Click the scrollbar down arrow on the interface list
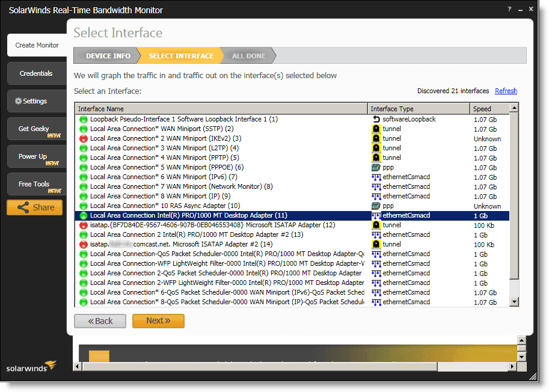The image size is (549, 392). 514,301
